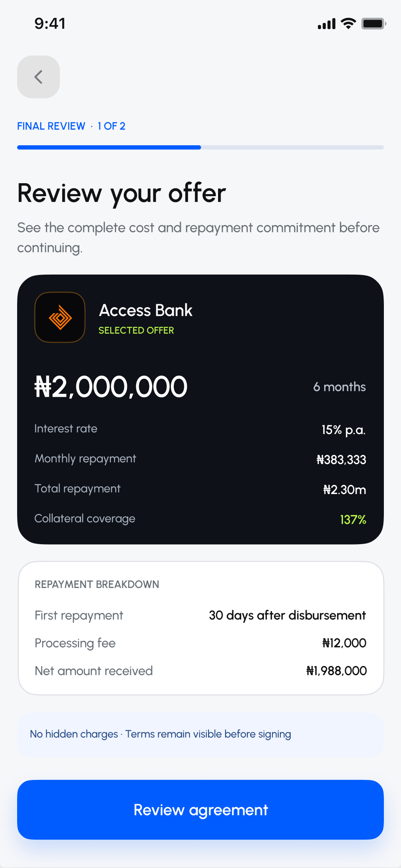Tap the back chevron button

tap(38, 77)
